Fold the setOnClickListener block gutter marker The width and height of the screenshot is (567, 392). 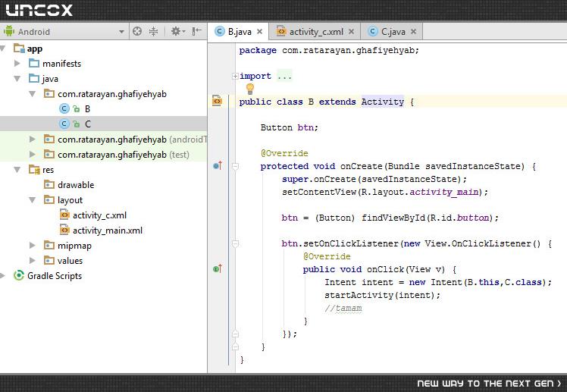point(235,243)
